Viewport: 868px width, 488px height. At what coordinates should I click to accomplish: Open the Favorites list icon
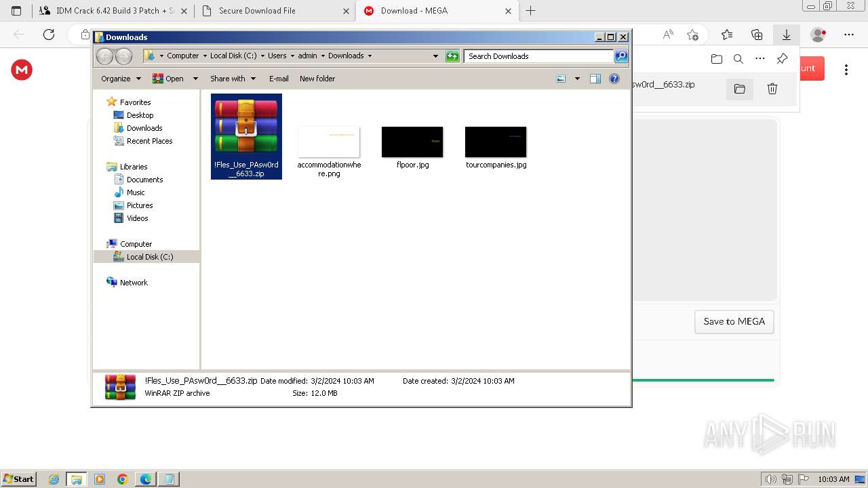(727, 35)
